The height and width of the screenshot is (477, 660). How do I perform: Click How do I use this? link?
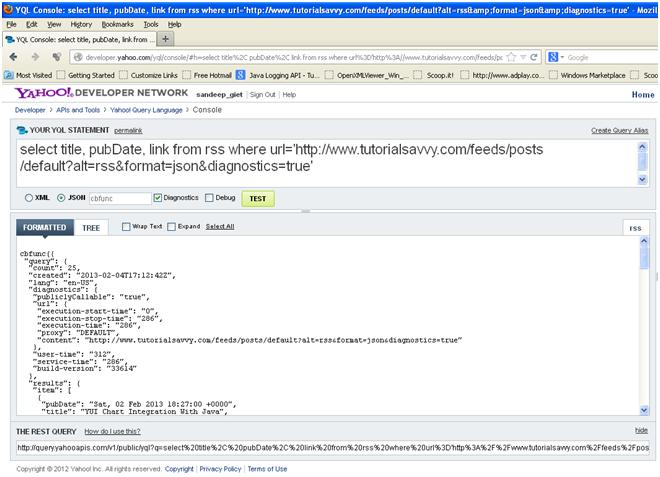click(x=112, y=432)
